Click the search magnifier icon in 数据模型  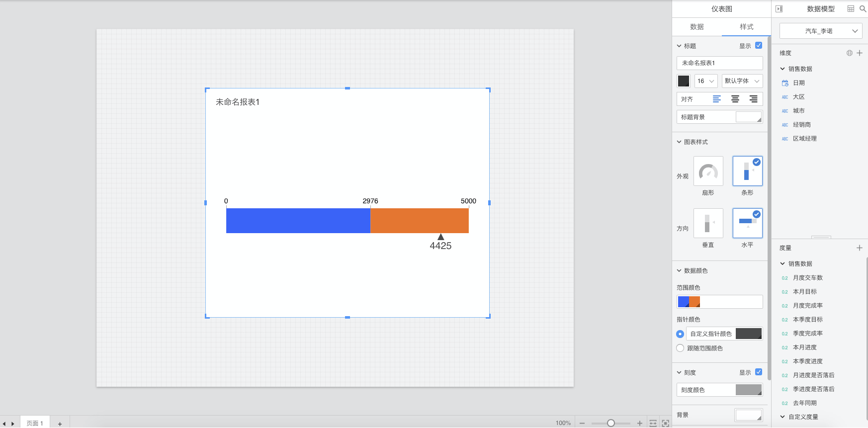pos(863,9)
